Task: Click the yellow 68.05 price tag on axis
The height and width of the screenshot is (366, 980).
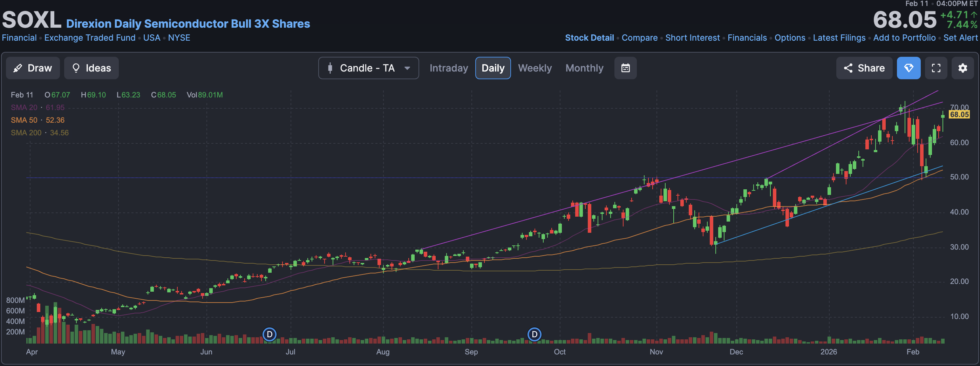Action: [x=959, y=115]
